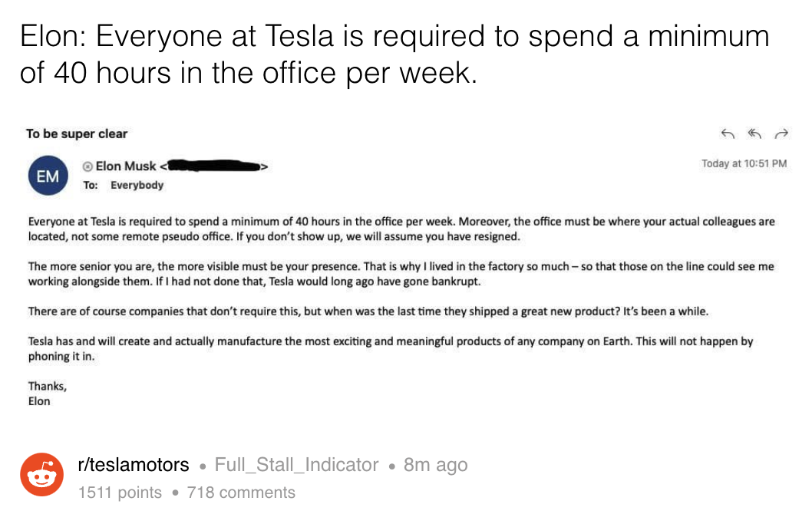Click the reply arrow icon
The image size is (812, 514).
point(728,134)
